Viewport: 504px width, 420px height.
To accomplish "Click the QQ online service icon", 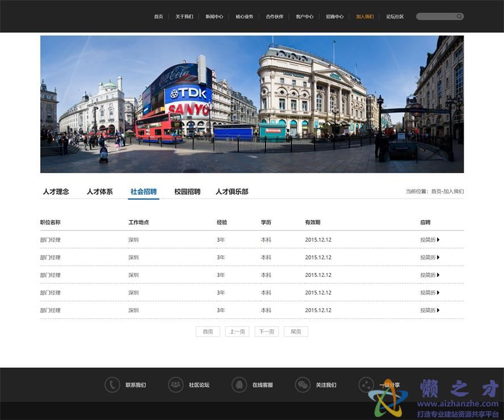I will tap(239, 385).
